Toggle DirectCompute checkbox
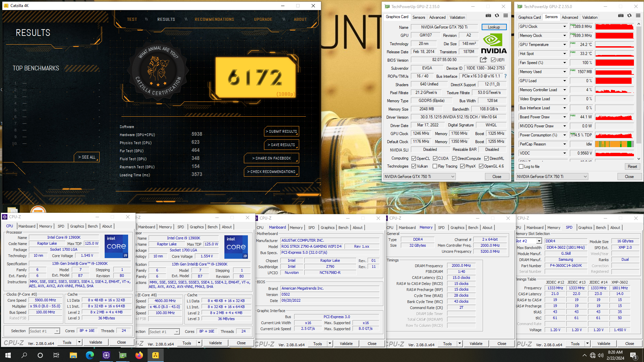Screen dimensions: 644x362 454,159
